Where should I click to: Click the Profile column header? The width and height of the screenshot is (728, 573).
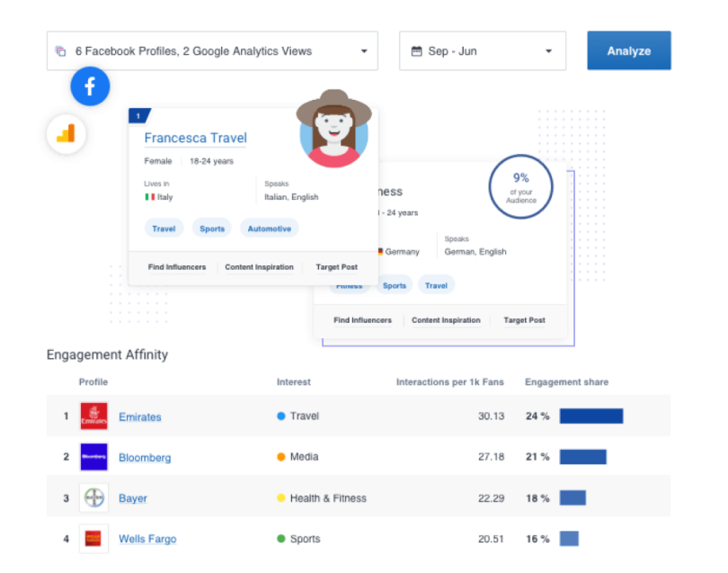pyautogui.click(x=93, y=382)
